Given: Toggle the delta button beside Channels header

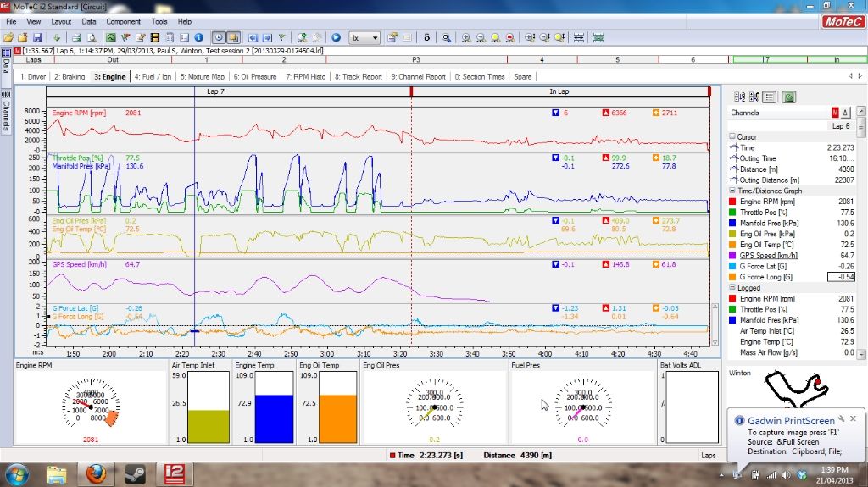Looking at the screenshot, I should pyautogui.click(x=845, y=113).
